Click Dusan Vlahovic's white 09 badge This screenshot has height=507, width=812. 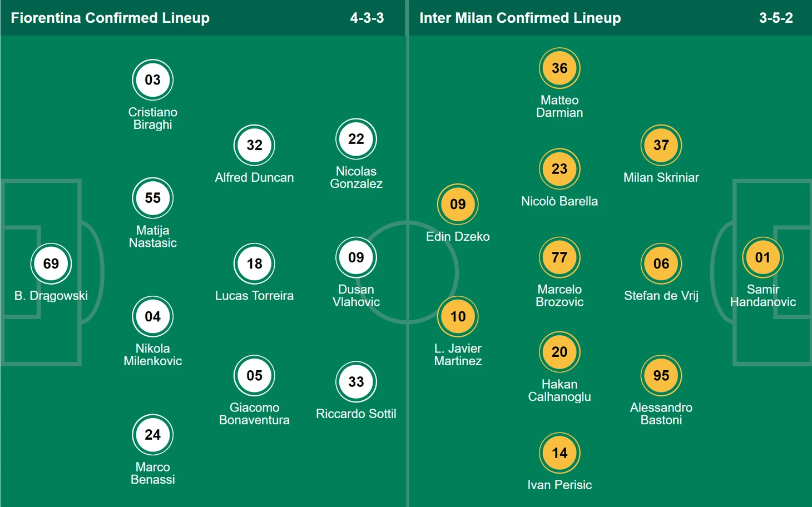click(x=356, y=257)
